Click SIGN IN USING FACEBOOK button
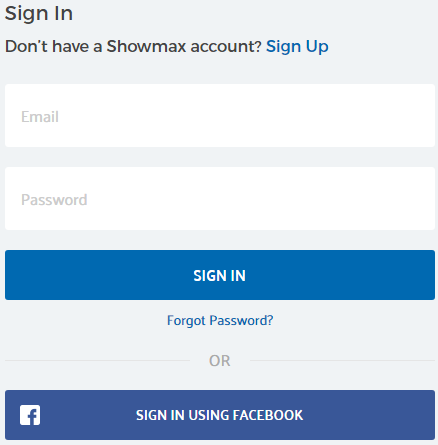This screenshot has width=438, height=445. point(220,415)
